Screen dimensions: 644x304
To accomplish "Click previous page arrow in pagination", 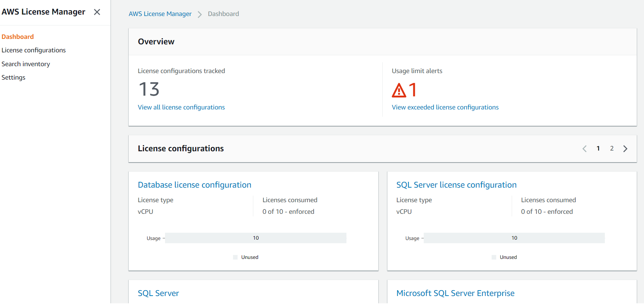I will point(584,149).
